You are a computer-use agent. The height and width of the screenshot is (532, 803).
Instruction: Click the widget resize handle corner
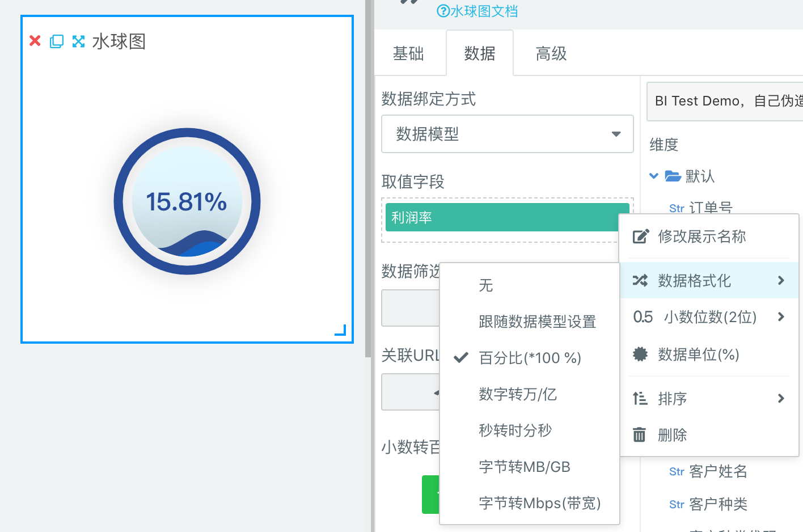point(341,330)
